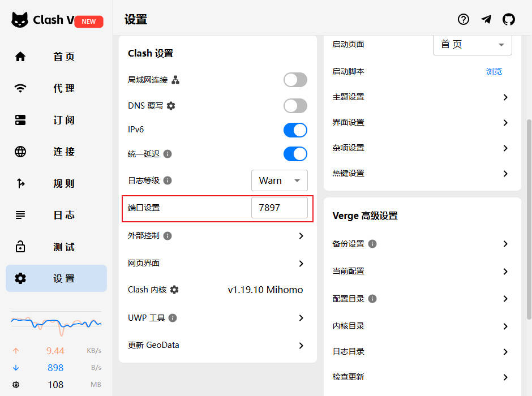Screen dimensions: 532x396
Task: Click the help question mark icon
Action: (463, 19)
